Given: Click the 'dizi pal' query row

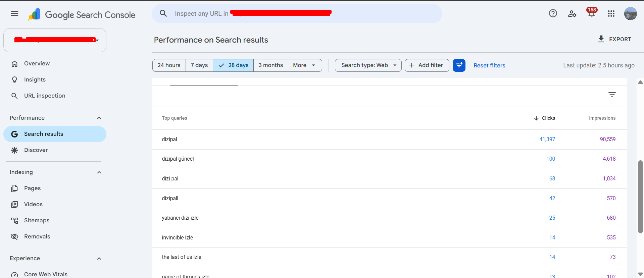Looking at the screenshot, I should (389, 179).
